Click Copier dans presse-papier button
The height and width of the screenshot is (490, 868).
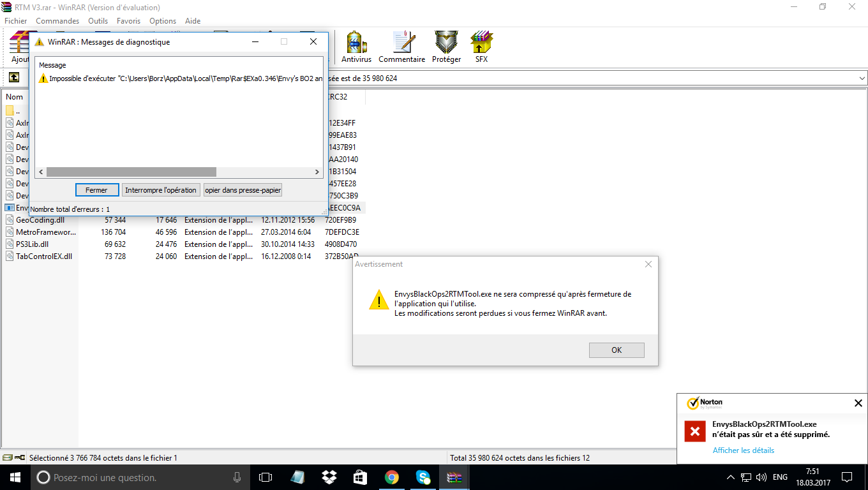(x=243, y=190)
